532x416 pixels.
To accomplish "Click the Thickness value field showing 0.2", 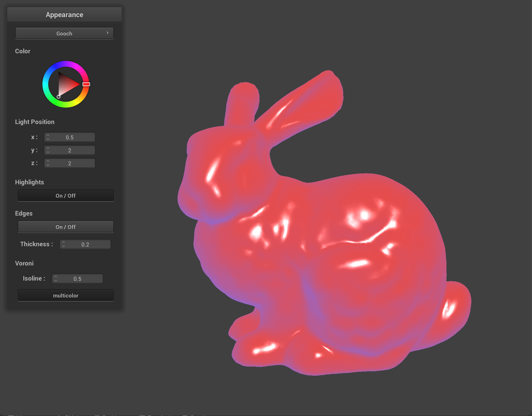I will click(85, 244).
